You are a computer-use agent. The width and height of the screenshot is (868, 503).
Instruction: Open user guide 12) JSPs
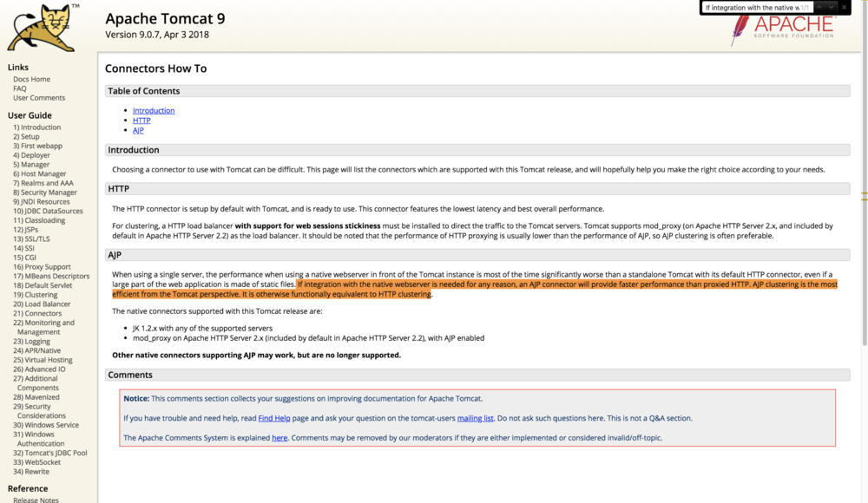[26, 230]
